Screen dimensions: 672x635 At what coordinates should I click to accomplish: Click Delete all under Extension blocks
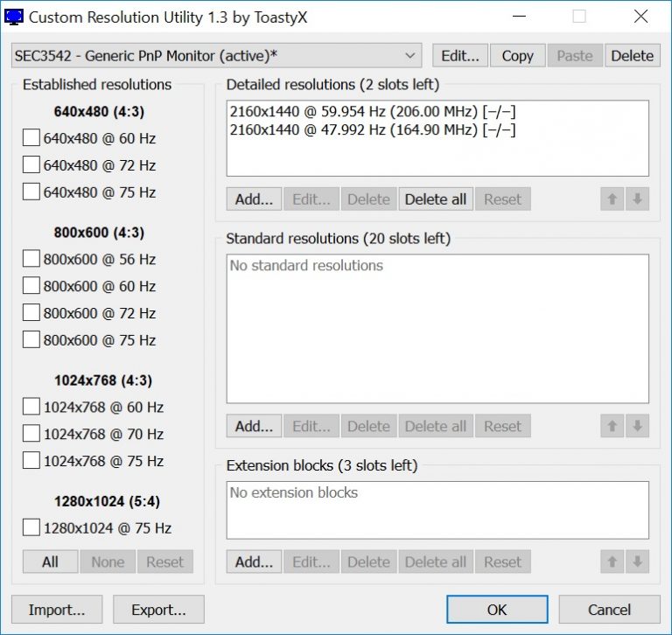pyautogui.click(x=436, y=562)
